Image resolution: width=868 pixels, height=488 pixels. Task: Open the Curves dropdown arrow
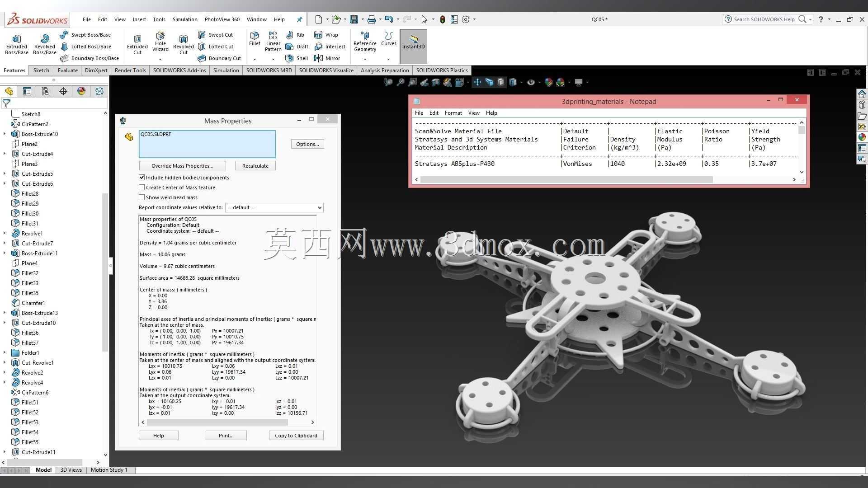click(388, 59)
